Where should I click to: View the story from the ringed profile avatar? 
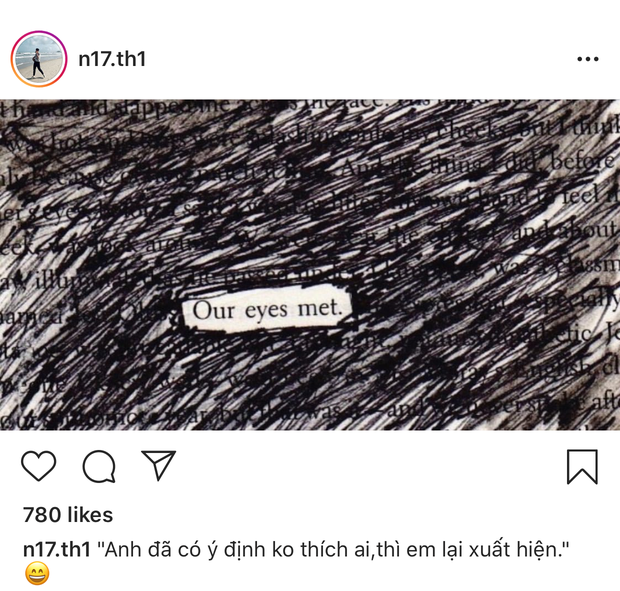coord(39,59)
